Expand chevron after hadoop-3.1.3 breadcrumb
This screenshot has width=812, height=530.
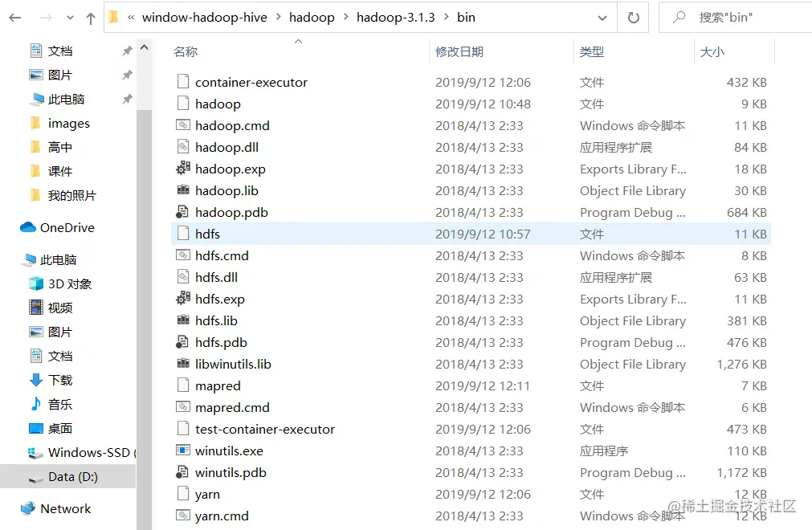click(x=447, y=17)
